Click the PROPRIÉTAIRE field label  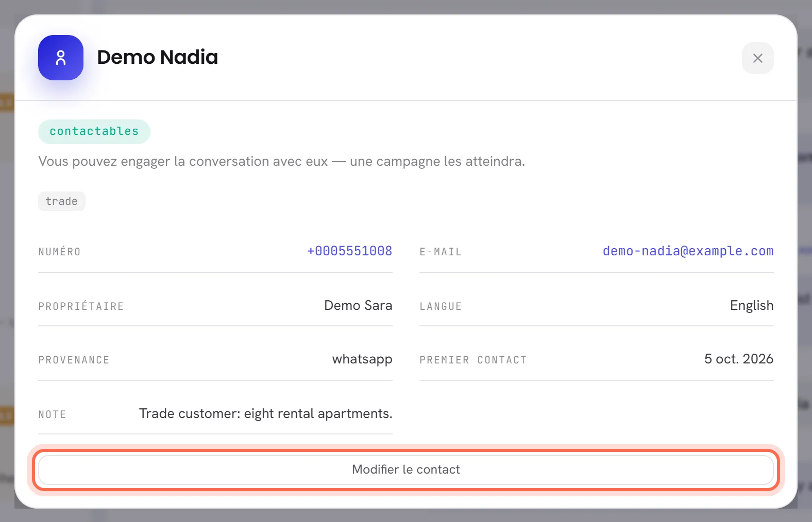81,306
